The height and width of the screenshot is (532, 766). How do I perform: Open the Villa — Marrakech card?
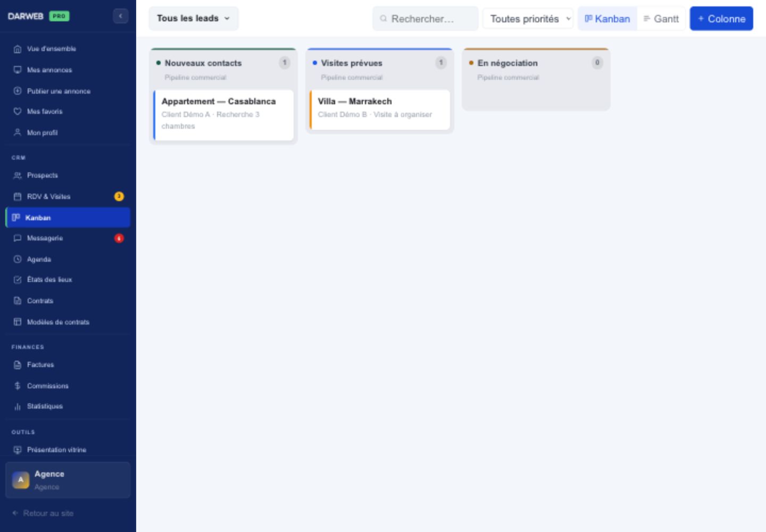tap(380, 110)
